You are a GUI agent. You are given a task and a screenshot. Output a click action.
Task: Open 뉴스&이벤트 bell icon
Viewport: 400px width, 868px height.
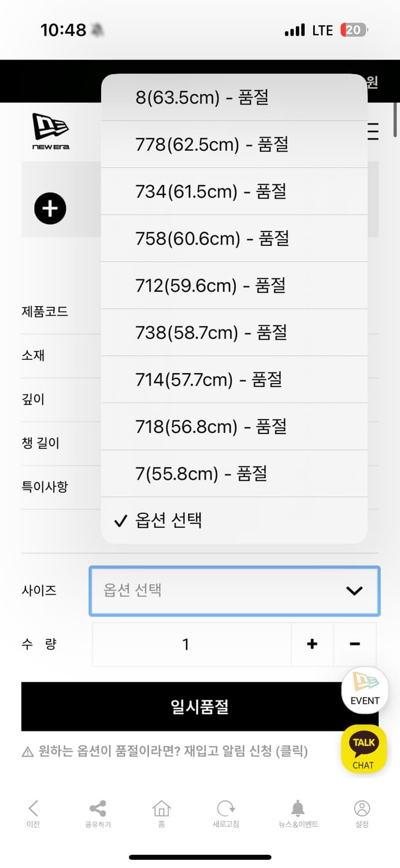click(x=298, y=813)
